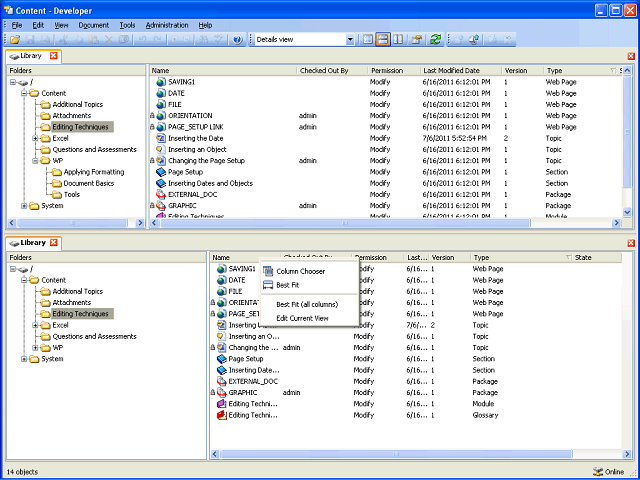Toggle the vertical split layout button
Viewport: 640px width, 480px height.
tap(398, 40)
